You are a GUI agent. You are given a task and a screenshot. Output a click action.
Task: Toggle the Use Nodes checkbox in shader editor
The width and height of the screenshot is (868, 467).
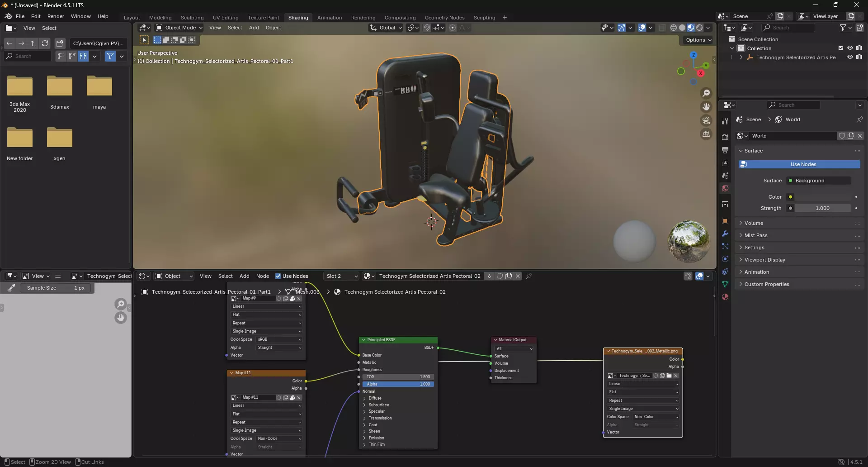pos(278,276)
